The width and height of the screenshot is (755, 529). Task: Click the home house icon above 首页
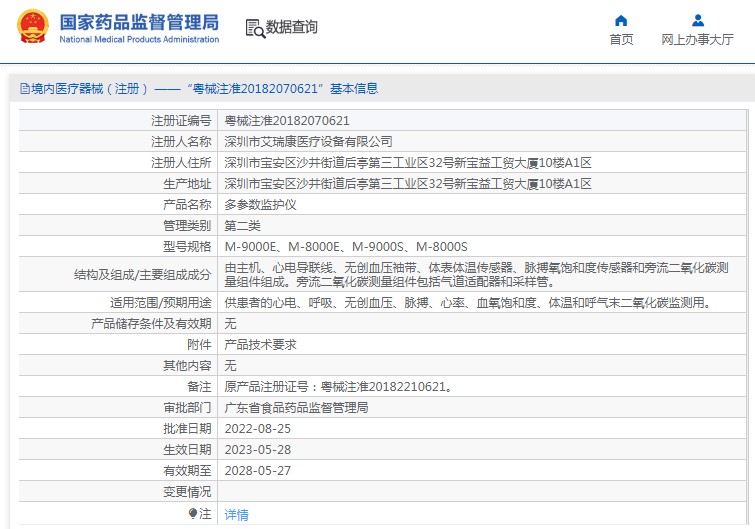pos(621,21)
